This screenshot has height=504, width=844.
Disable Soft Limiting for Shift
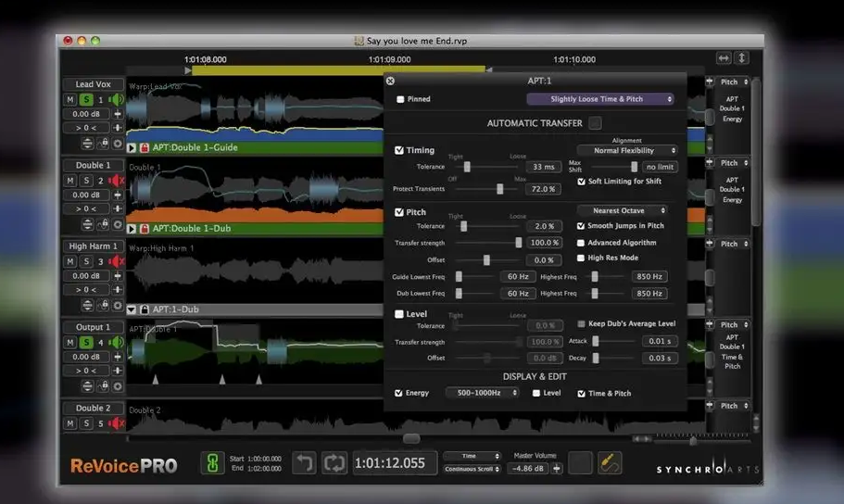(581, 182)
